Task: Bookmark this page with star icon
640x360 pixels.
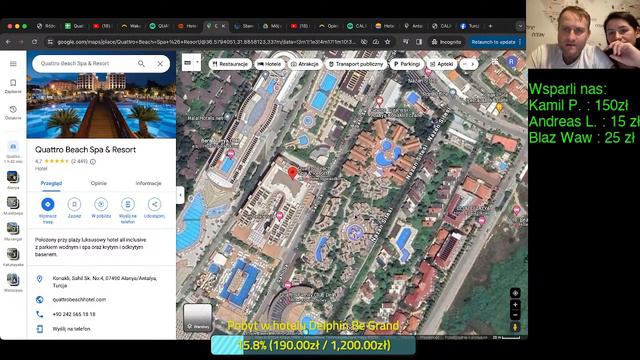Action: click(387, 42)
